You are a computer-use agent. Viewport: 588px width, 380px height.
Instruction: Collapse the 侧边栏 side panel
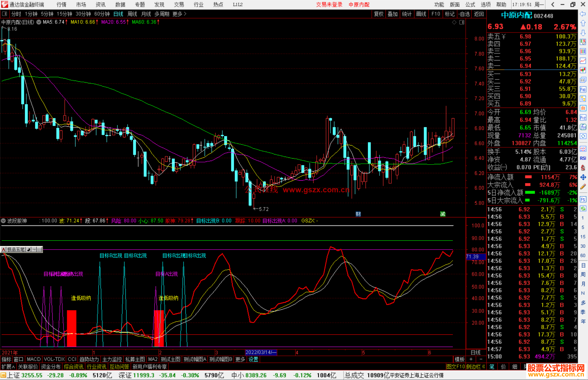point(476,367)
